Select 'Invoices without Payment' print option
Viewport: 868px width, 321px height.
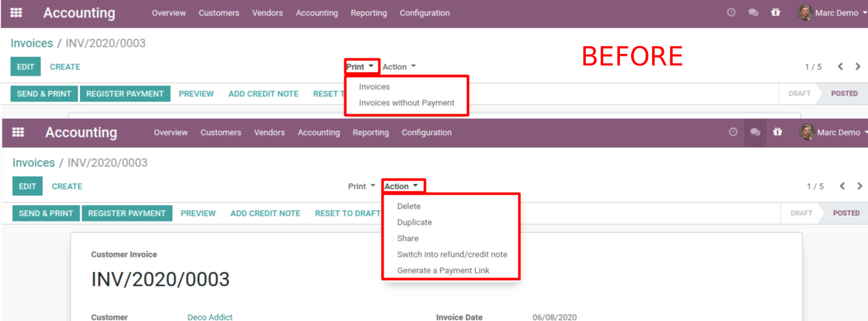(x=406, y=103)
